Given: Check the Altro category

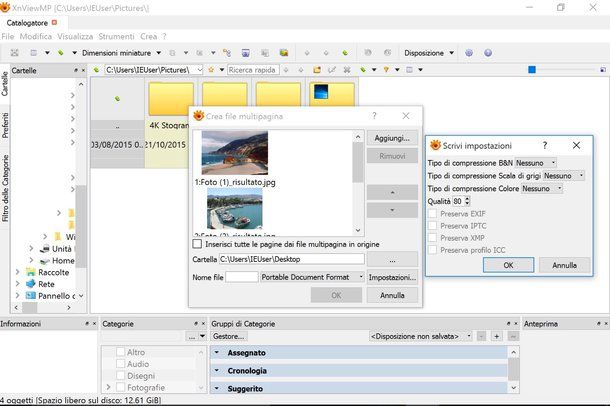Looking at the screenshot, I should (x=121, y=352).
